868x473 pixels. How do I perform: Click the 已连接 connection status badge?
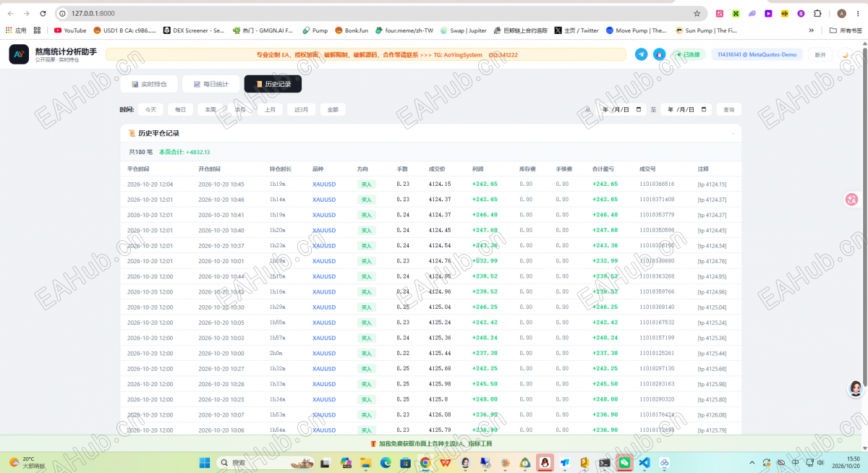click(x=688, y=54)
